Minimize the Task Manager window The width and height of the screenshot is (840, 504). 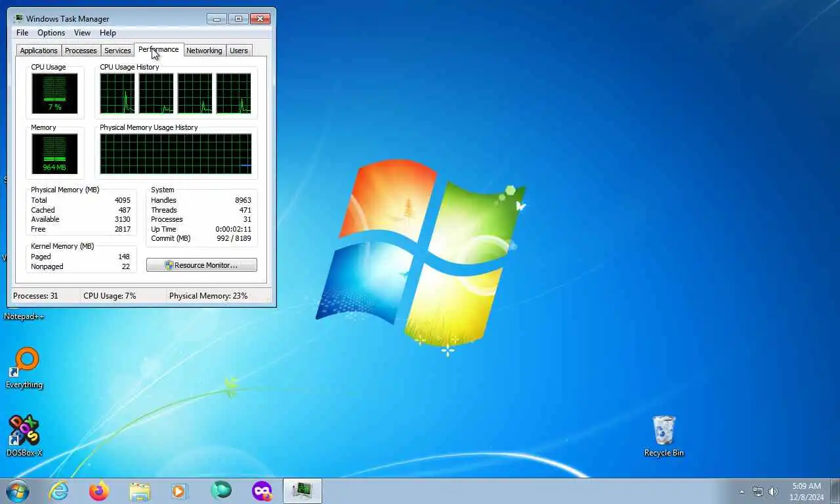pos(217,18)
